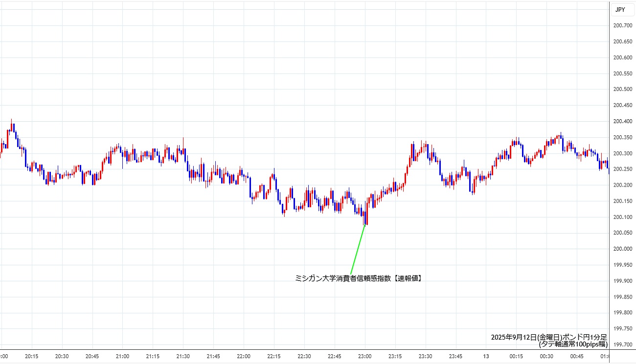Click the 22:45 time axis label
This screenshot has width=636, height=364.
[335, 356]
